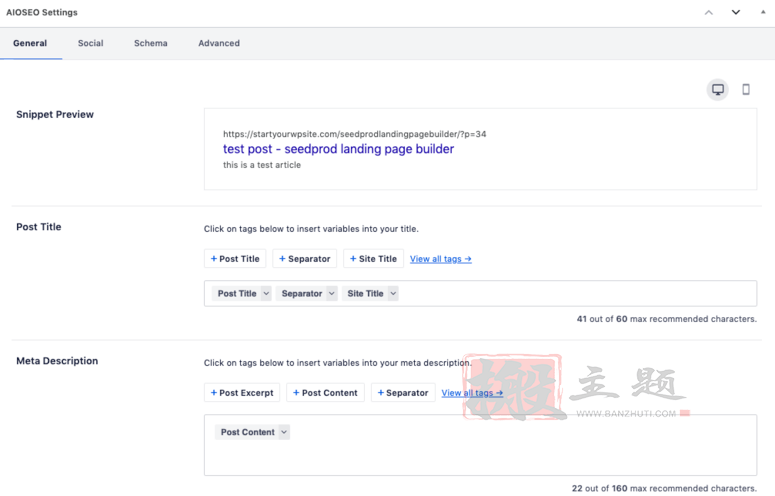
Task: Expand Post Title tag dropdown chevron
Action: 266,293
